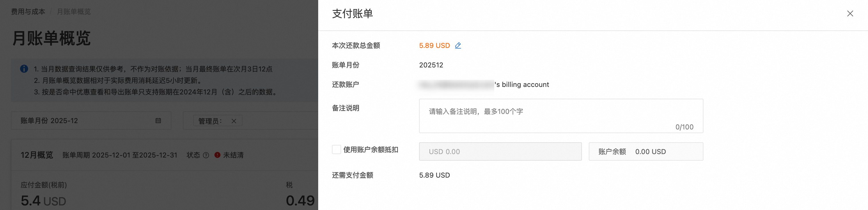Open calendar icon in 账单月份 field
This screenshot has width=868, height=210.
pos(158,121)
